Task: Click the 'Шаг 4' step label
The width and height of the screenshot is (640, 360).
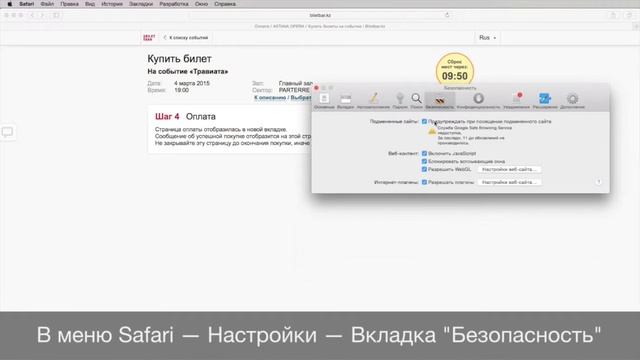Action: 167,117
